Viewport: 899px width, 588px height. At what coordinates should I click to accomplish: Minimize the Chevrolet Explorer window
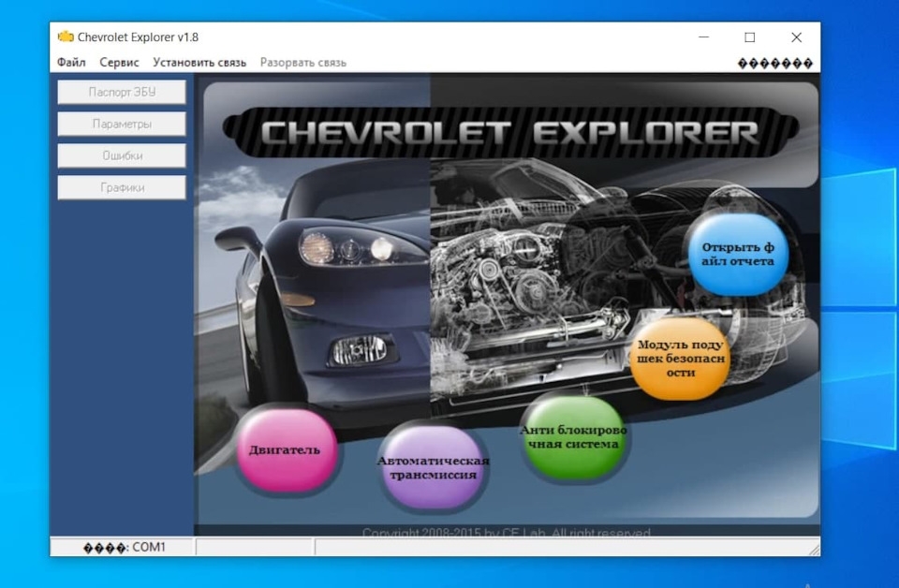pyautogui.click(x=703, y=37)
